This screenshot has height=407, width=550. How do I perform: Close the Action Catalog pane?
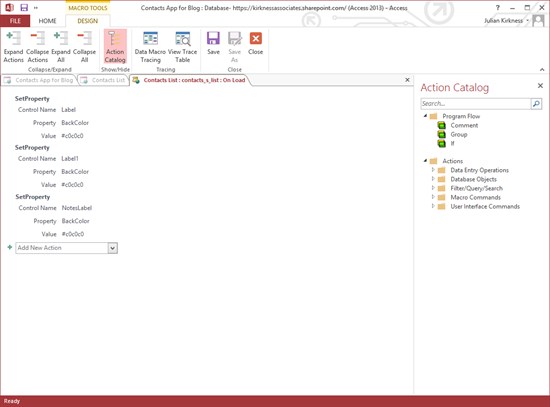click(x=540, y=86)
